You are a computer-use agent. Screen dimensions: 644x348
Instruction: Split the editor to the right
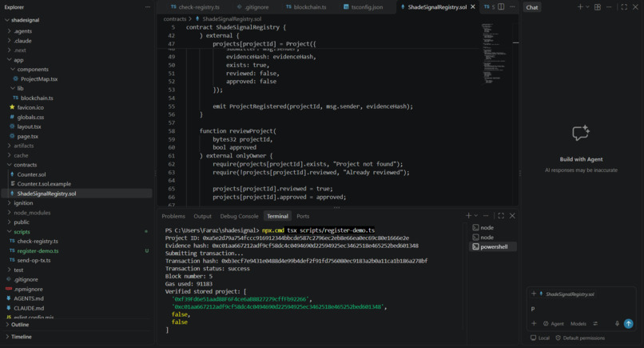[501, 6]
